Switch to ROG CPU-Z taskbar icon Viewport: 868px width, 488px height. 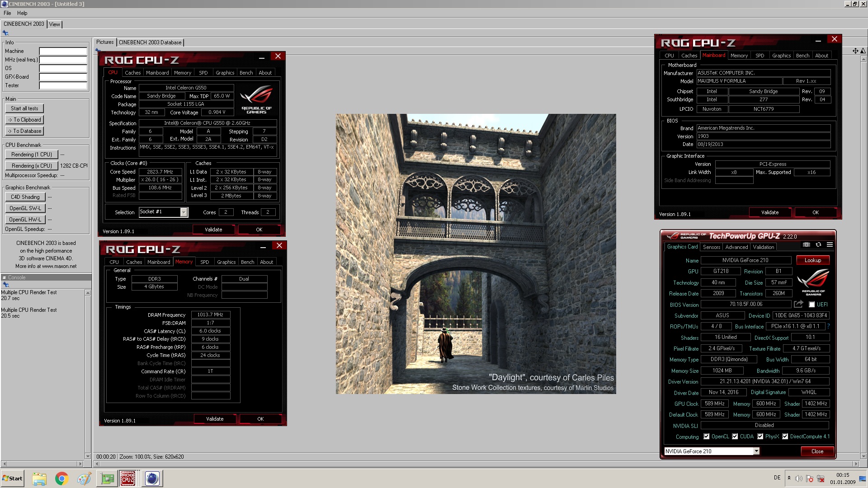[x=128, y=479]
